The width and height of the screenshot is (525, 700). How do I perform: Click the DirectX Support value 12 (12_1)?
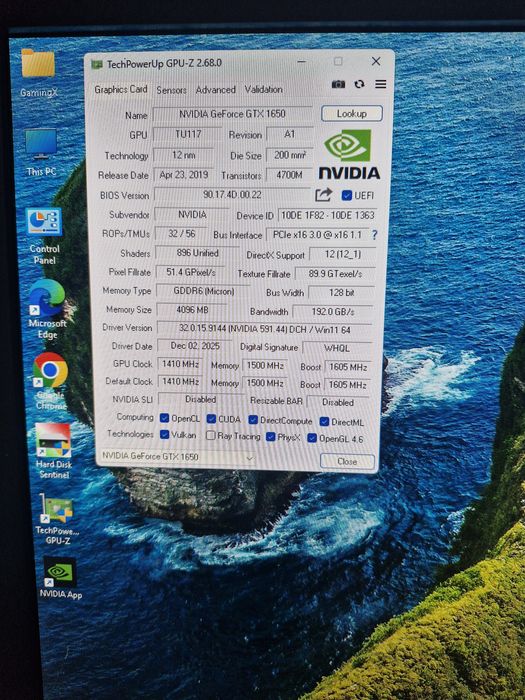point(343,254)
